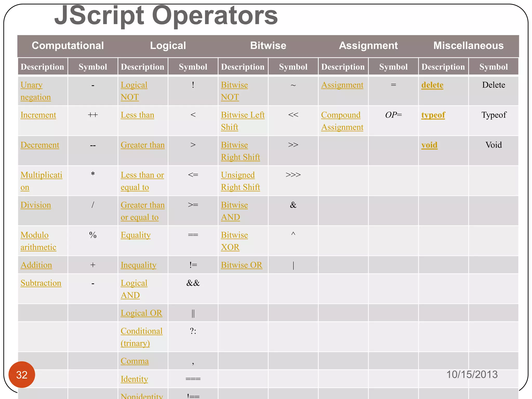
Task: Open the Subtraction operator link
Action: (41, 283)
